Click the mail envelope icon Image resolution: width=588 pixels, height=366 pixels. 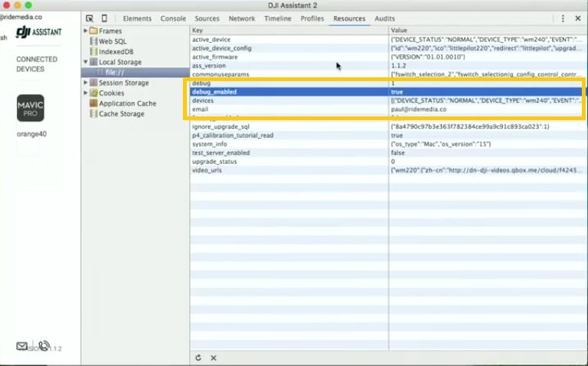[x=22, y=346]
